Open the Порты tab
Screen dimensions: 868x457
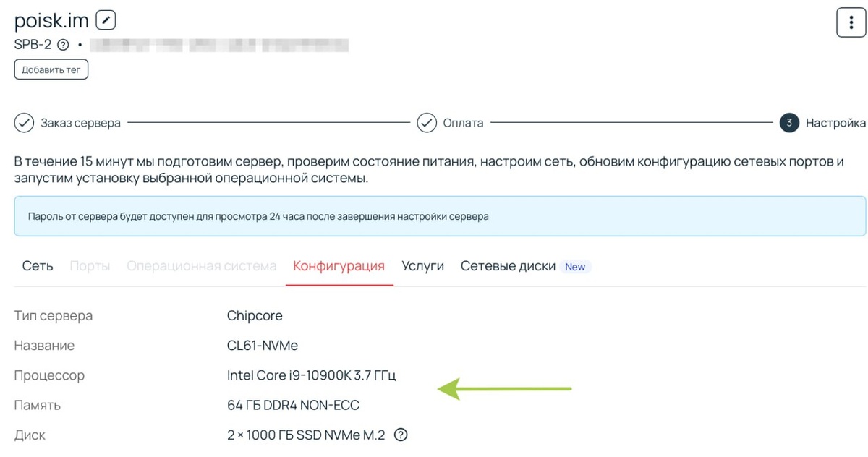pyautogui.click(x=90, y=266)
